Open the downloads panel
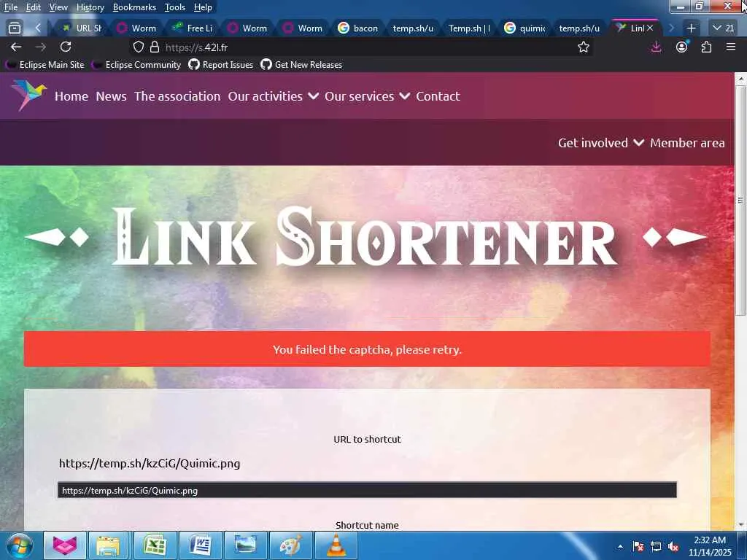This screenshot has width=747, height=560. pos(656,47)
